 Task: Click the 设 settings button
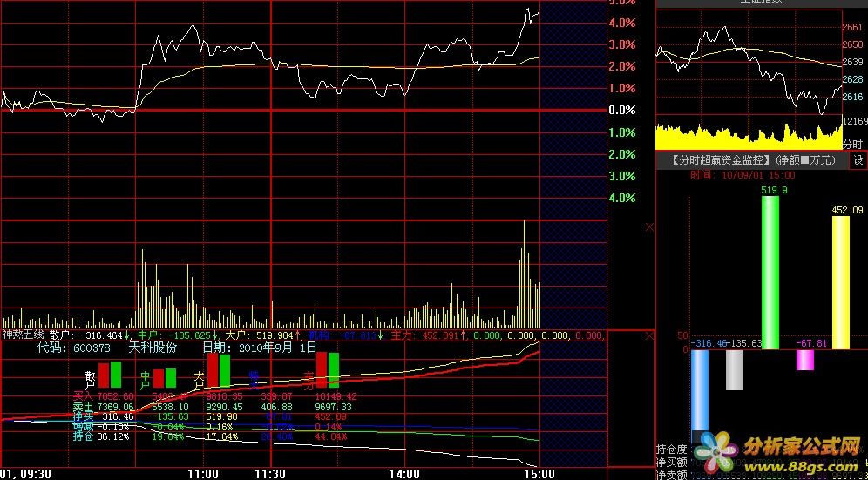858,160
